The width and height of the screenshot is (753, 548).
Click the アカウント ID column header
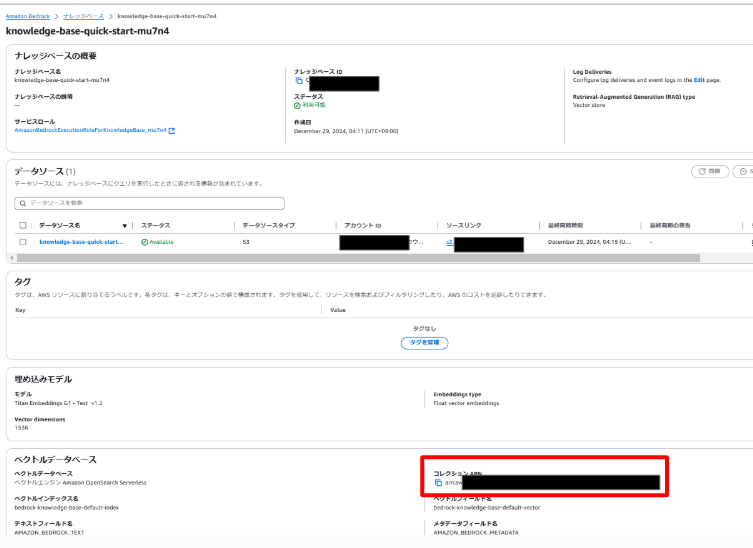pyautogui.click(x=363, y=225)
